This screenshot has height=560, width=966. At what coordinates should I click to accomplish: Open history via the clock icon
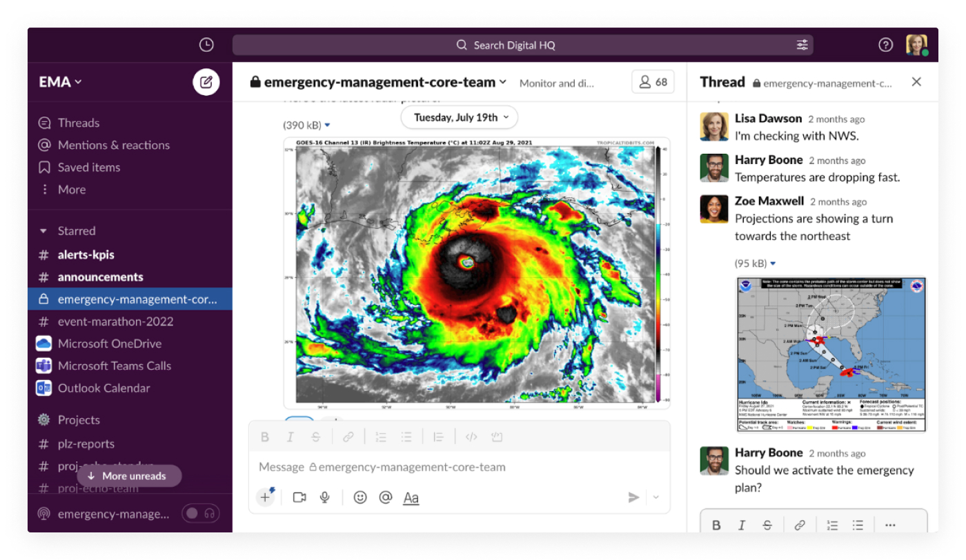tap(206, 45)
